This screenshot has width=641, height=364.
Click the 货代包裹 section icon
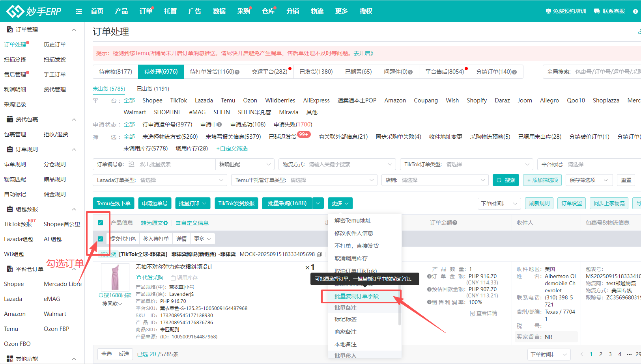10,119
